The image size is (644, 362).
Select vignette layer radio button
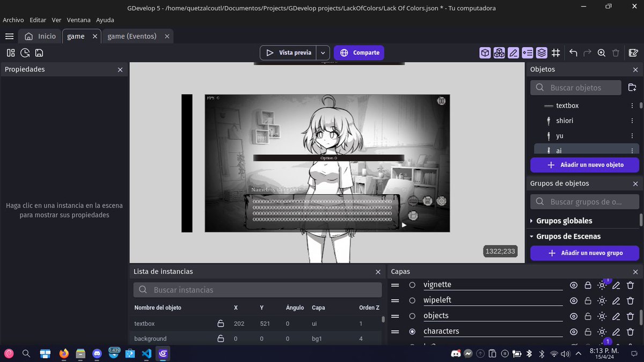[412, 285]
